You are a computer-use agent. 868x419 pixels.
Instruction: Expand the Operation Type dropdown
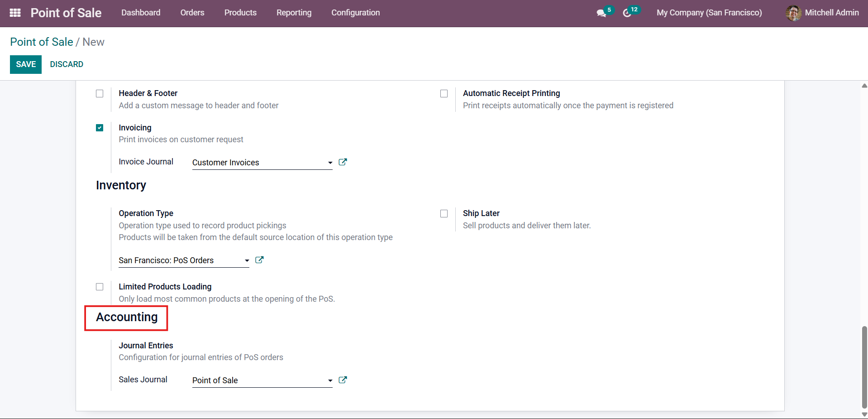(247, 260)
